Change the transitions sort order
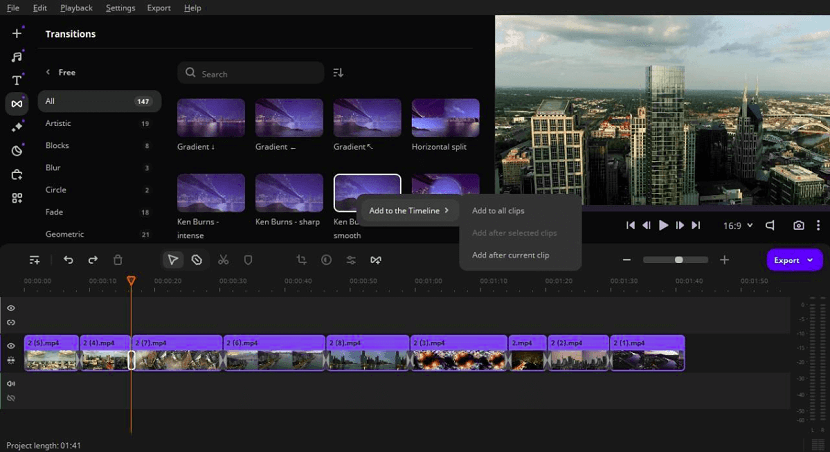Viewport: 830px width, 452px height. click(338, 73)
